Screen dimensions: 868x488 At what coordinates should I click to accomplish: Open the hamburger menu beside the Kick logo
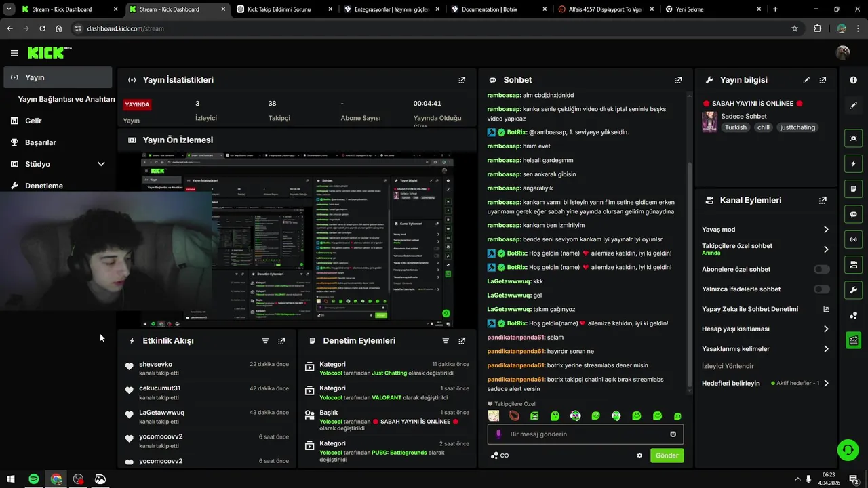point(14,53)
